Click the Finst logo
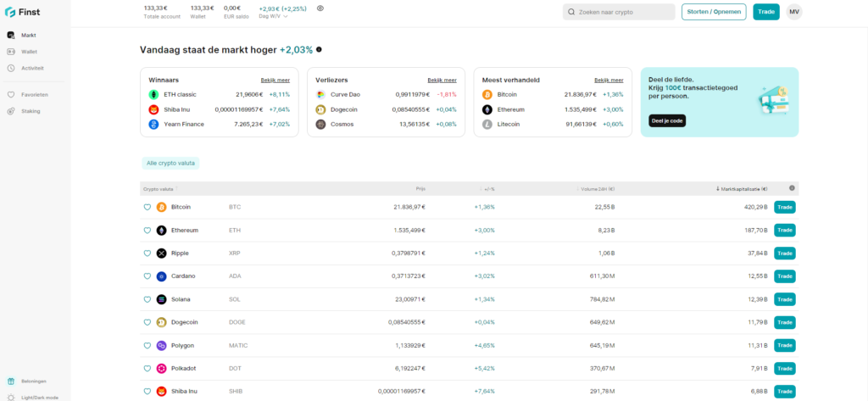Image resolution: width=868 pixels, height=401 pixels. click(x=22, y=12)
